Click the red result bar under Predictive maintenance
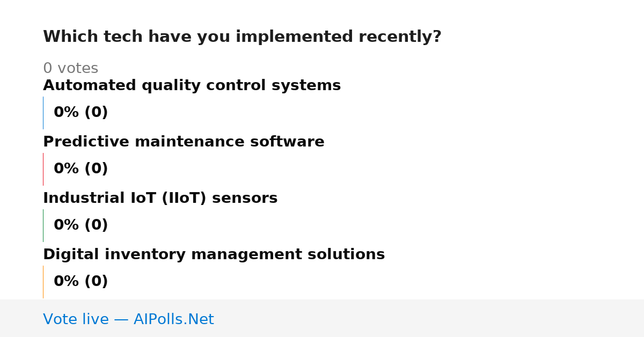This screenshot has width=644, height=337. 43,169
